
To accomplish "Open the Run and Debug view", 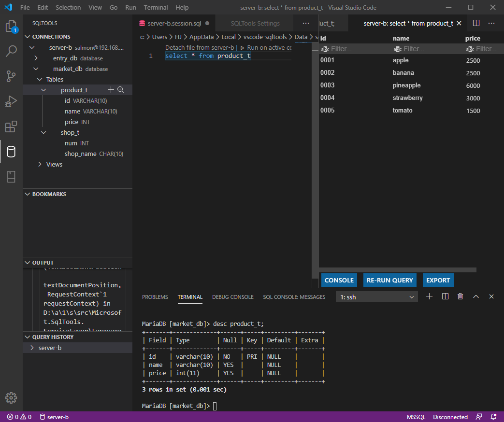I will pos(11,101).
